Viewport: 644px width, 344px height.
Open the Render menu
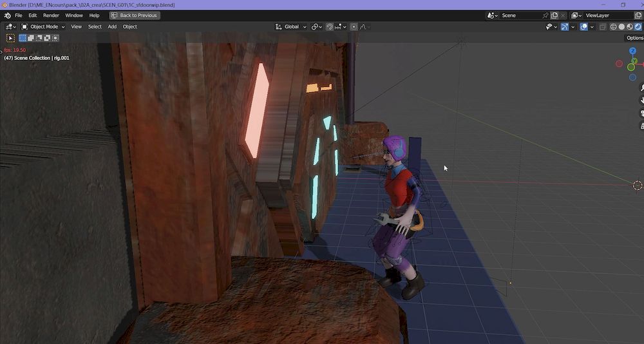[51, 15]
